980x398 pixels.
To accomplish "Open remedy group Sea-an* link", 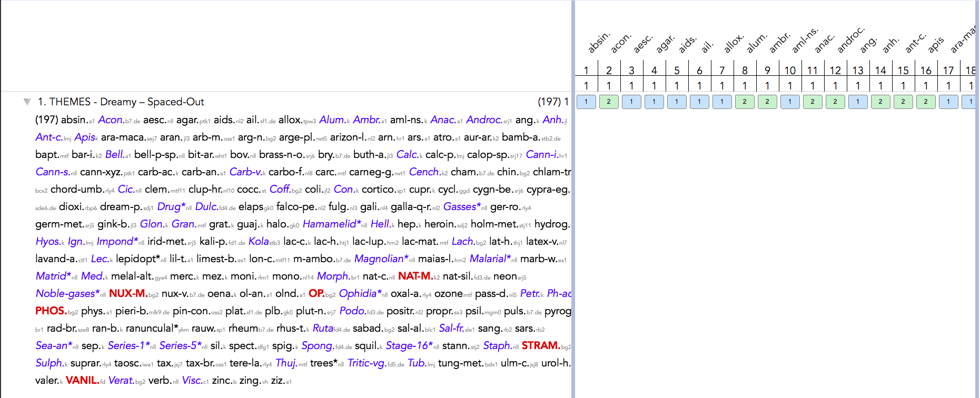I will tap(54, 345).
